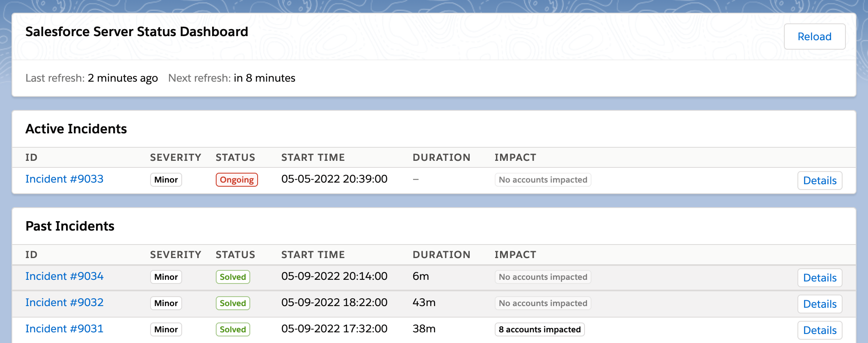This screenshot has width=868, height=343.
Task: Click start time 05-05-2022 20:39:00
Action: tap(334, 179)
